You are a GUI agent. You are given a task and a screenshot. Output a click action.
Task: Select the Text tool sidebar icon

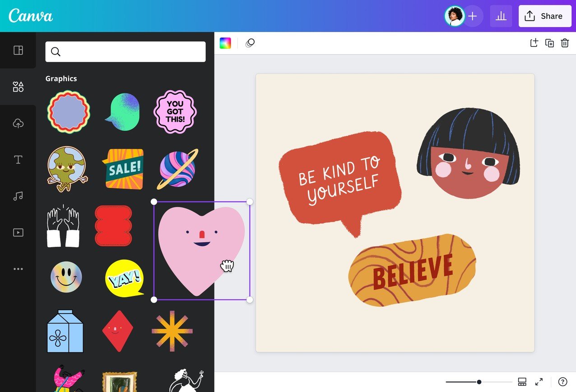tap(18, 160)
